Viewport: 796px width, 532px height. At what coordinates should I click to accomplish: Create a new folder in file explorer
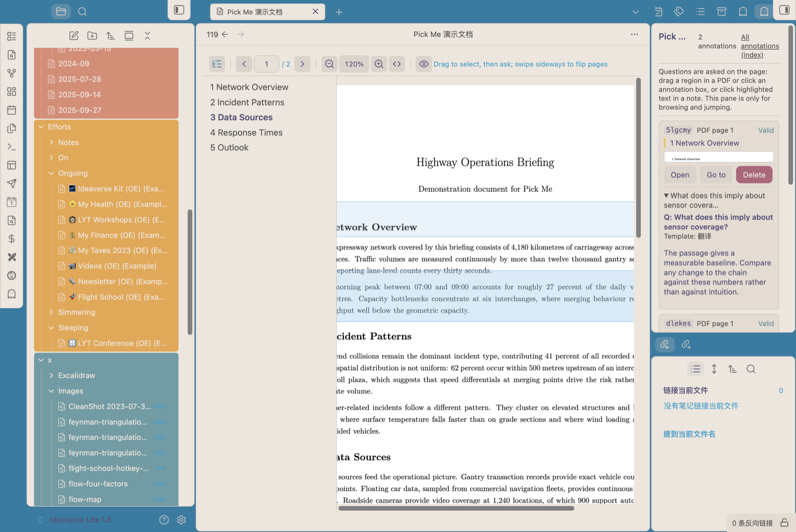[92, 36]
